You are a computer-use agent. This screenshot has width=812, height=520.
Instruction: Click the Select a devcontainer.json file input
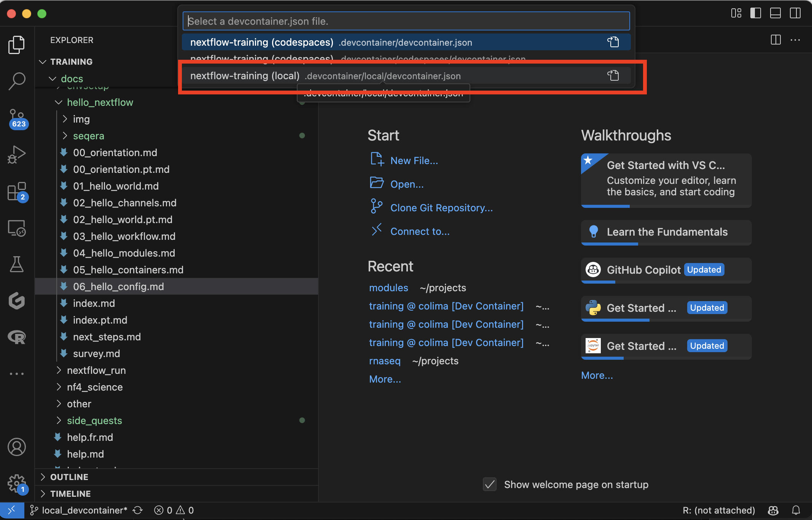[406, 21]
